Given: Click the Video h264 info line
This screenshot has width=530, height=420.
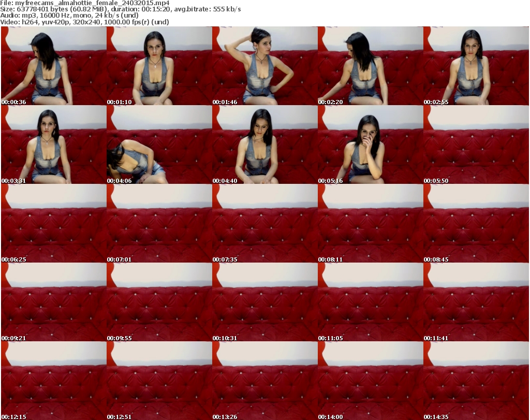Looking at the screenshot, I should 84,22.
